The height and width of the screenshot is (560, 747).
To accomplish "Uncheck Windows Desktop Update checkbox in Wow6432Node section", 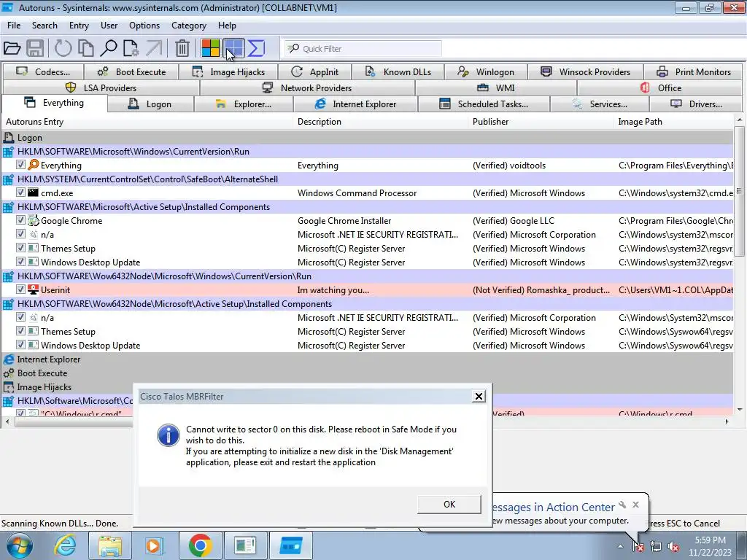I will tap(20, 344).
